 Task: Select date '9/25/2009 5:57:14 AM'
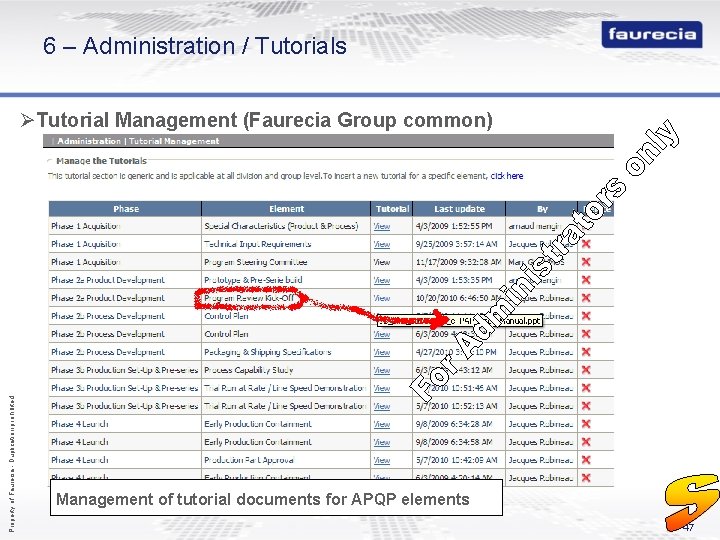456,244
